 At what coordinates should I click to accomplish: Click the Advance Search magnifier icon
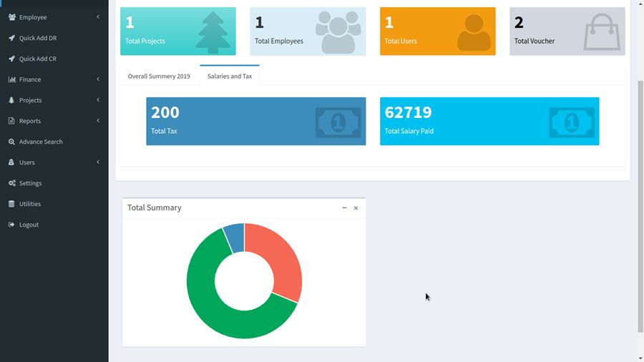pos(11,142)
